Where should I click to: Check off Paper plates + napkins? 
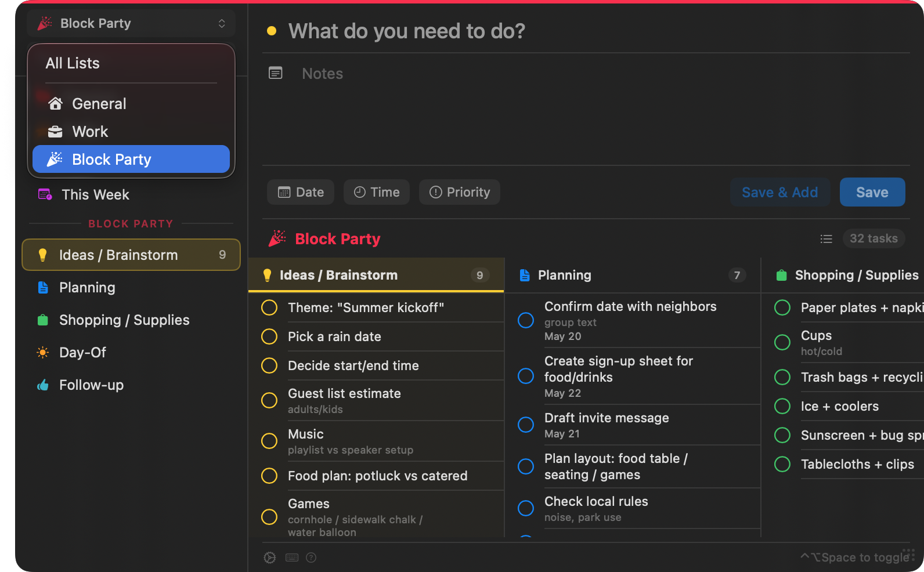point(782,307)
